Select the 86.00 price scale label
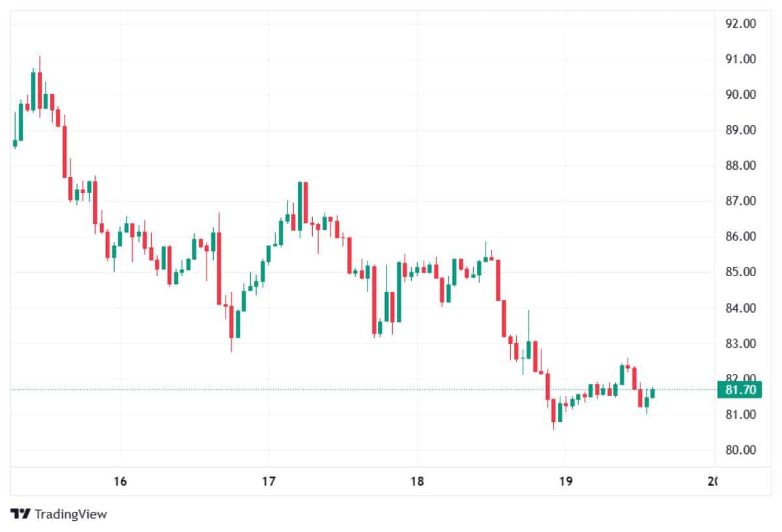The height and width of the screenshot is (532, 782). click(740, 236)
